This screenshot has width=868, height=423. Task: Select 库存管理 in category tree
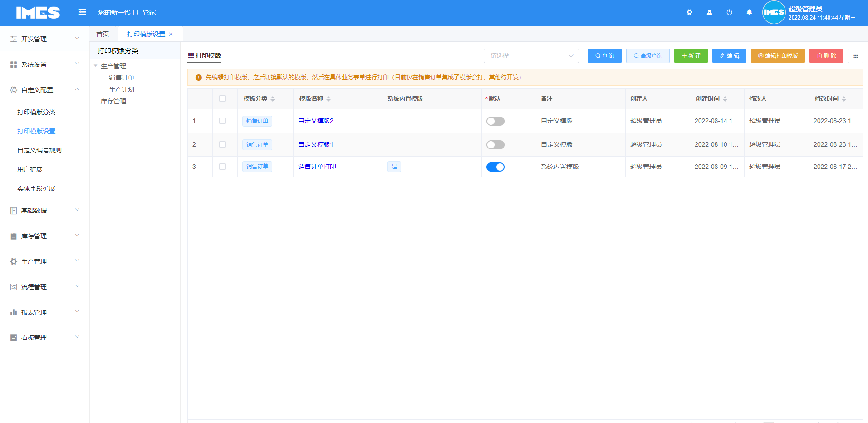coord(113,101)
